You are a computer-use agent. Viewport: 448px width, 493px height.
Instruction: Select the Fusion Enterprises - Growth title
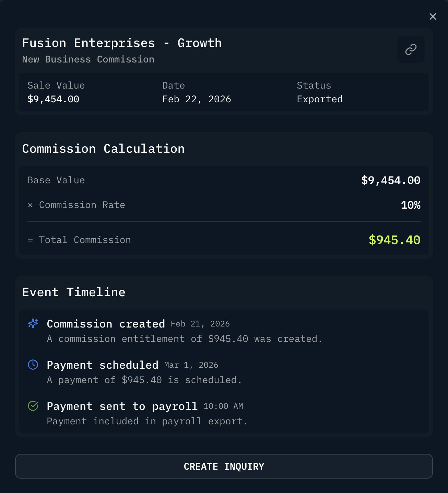point(122,43)
